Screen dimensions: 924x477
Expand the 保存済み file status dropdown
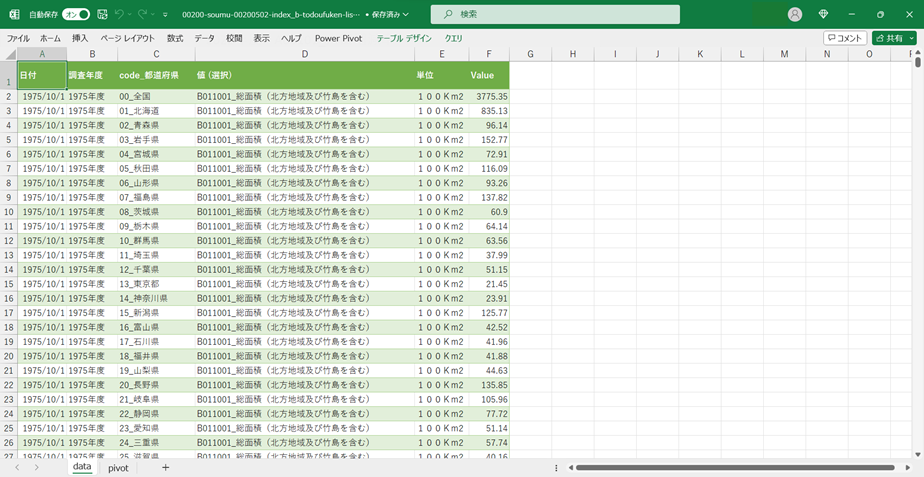point(390,15)
